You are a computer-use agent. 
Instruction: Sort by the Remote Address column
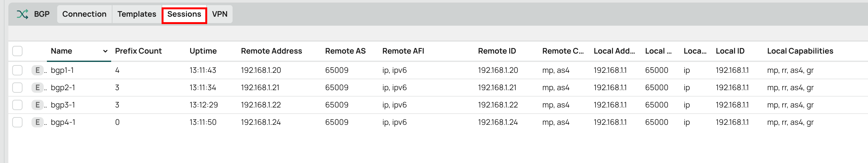click(271, 51)
